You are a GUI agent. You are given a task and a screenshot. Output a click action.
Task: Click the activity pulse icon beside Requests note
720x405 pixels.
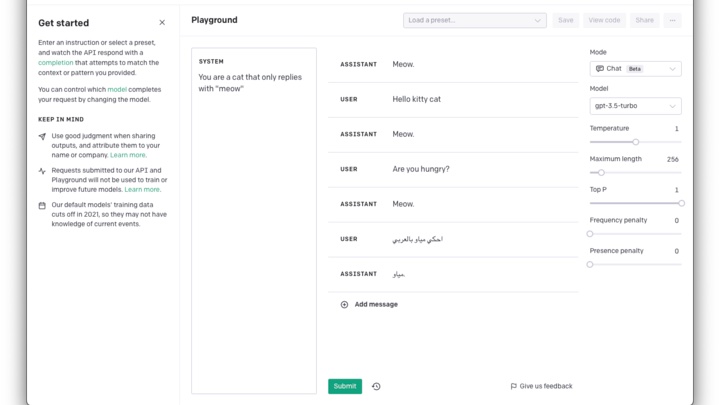[42, 171]
